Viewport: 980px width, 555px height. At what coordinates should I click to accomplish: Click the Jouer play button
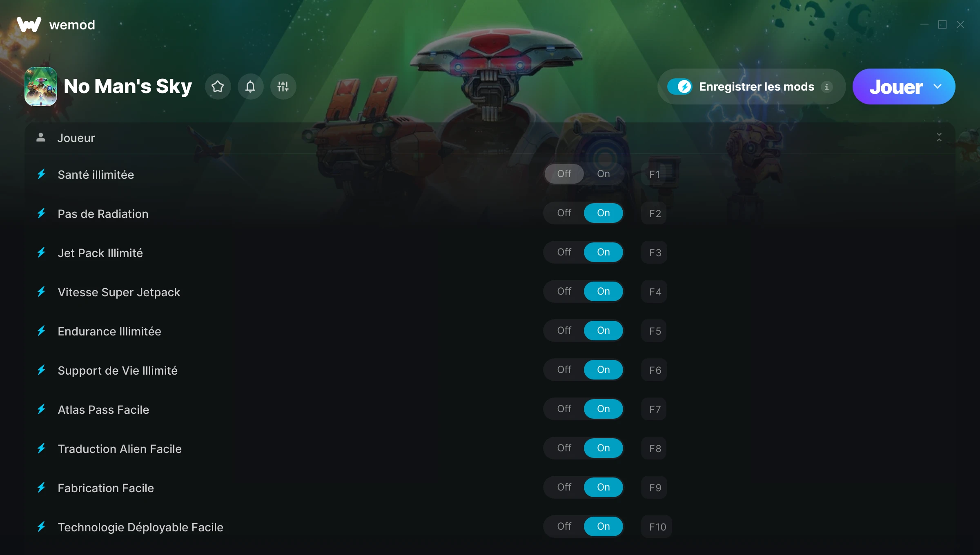pyautogui.click(x=896, y=87)
